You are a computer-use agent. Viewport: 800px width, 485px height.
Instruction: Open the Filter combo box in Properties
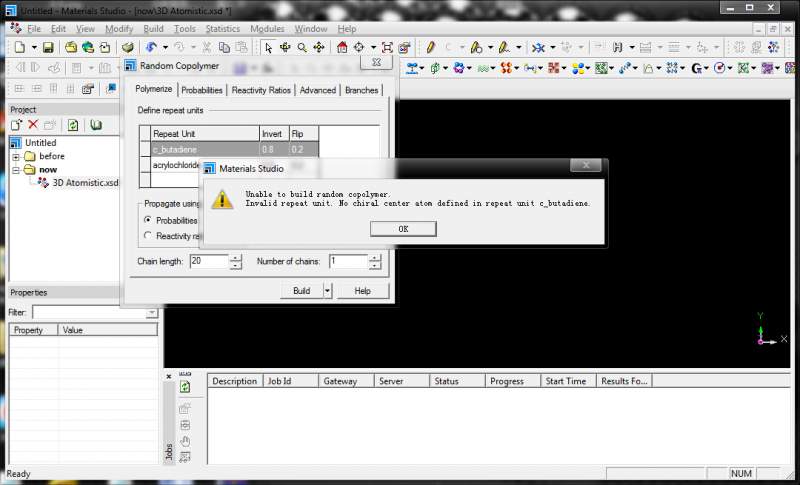[x=95, y=312]
